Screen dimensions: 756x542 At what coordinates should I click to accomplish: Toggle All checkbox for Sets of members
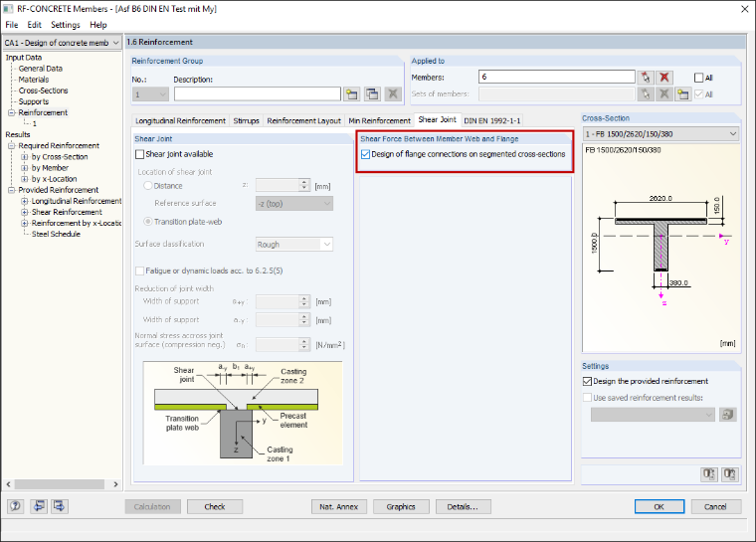[698, 94]
